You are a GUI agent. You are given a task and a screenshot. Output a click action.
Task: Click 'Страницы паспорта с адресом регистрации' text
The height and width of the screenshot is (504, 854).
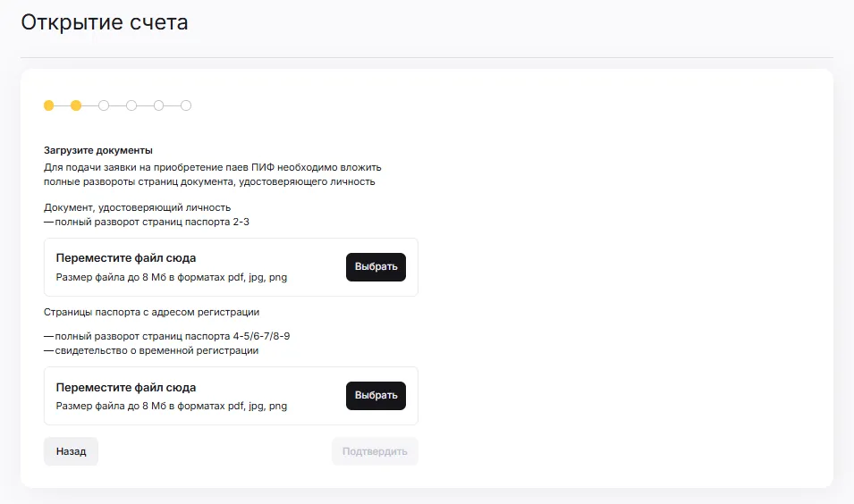(151, 312)
